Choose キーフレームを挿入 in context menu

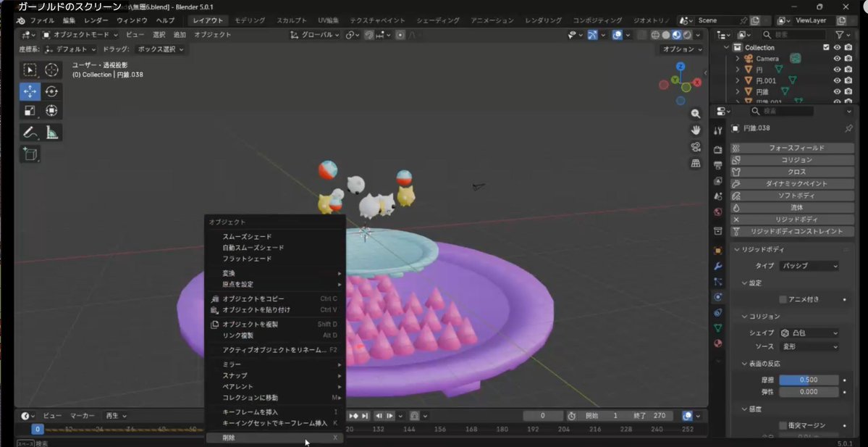274,412
